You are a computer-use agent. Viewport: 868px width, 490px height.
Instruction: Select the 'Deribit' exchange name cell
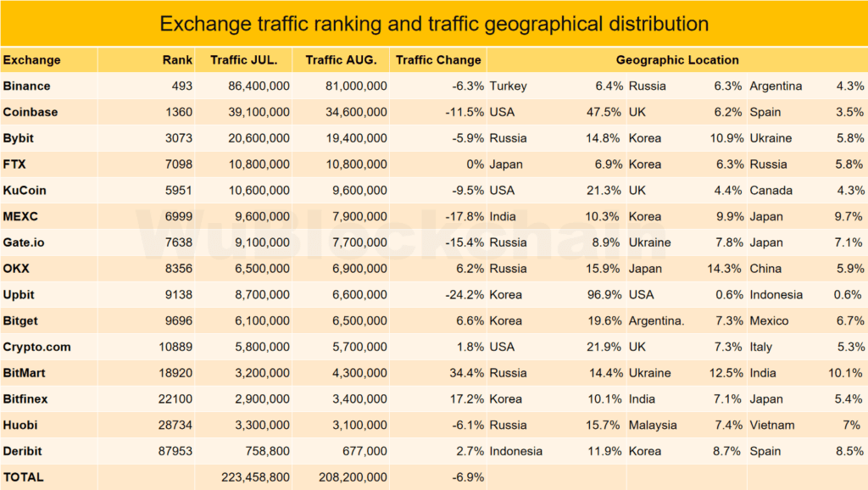click(x=22, y=451)
